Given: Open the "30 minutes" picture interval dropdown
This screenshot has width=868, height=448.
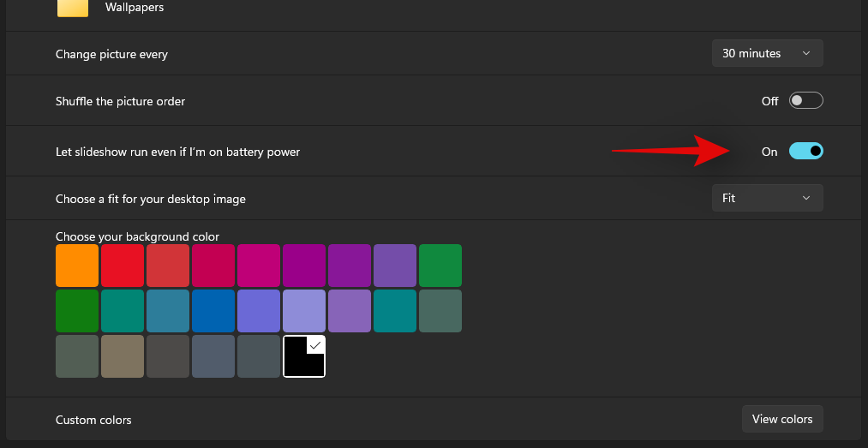Looking at the screenshot, I should [767, 53].
